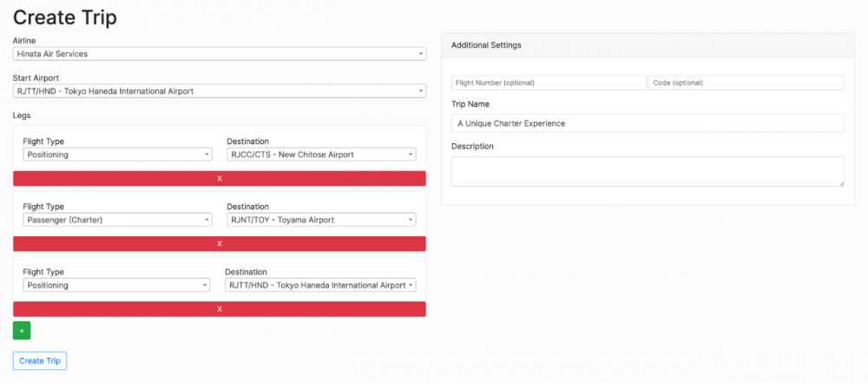This screenshot has width=868, height=383.
Task: Click inside the Description text area
Action: (648, 171)
